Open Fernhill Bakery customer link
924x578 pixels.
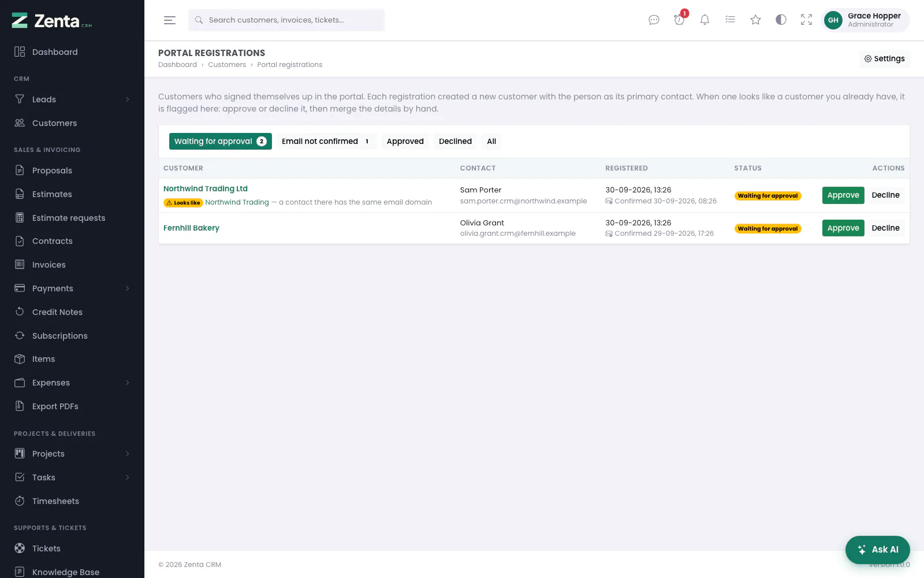pos(191,228)
